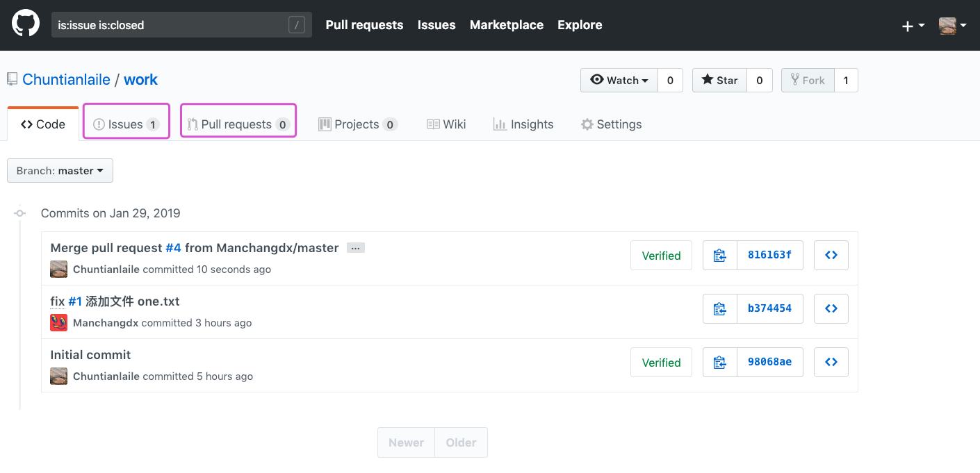Browse repository at commit 98068ae
Screen dimensions: 980x473
[831, 362]
